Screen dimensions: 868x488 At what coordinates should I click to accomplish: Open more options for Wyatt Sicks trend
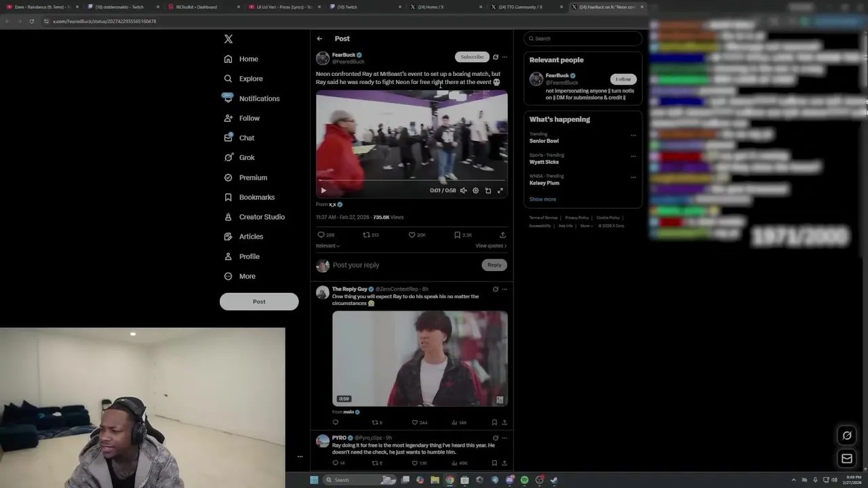(x=633, y=156)
